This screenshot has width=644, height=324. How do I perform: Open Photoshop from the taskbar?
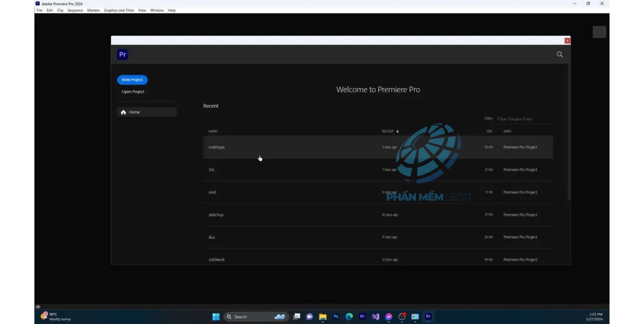[x=336, y=317]
